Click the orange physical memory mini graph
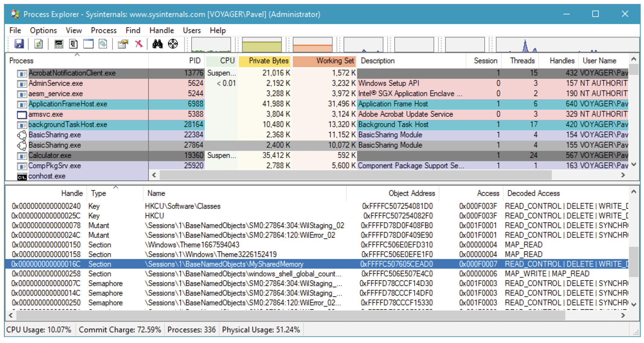The height and width of the screenshot is (343, 644). 313,44
